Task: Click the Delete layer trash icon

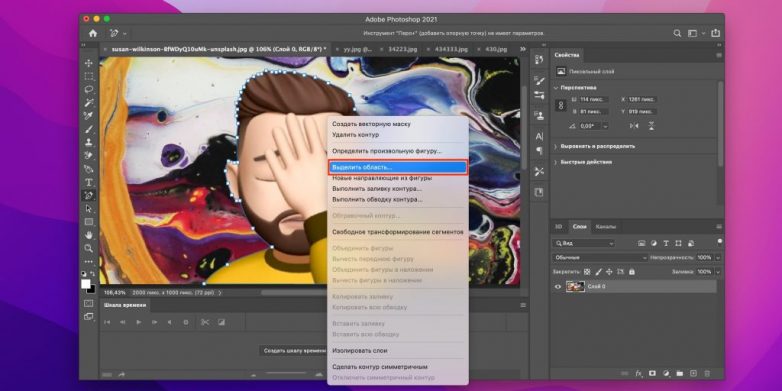Action: (x=707, y=373)
